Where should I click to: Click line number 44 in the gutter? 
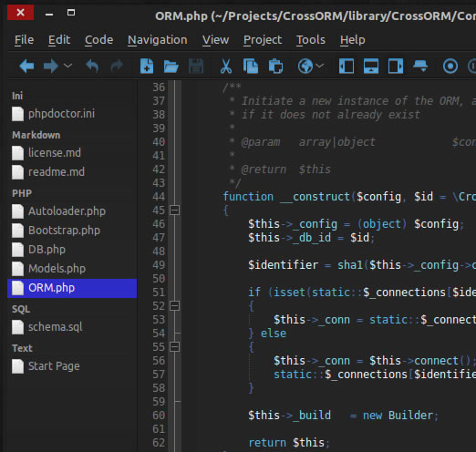[x=159, y=197]
